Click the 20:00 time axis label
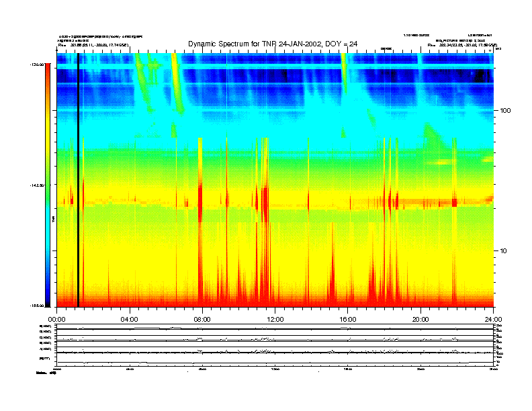 coord(420,320)
